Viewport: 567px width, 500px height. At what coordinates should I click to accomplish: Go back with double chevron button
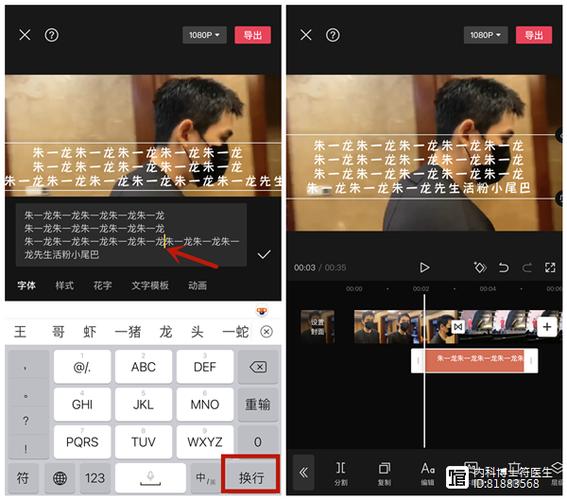click(304, 472)
